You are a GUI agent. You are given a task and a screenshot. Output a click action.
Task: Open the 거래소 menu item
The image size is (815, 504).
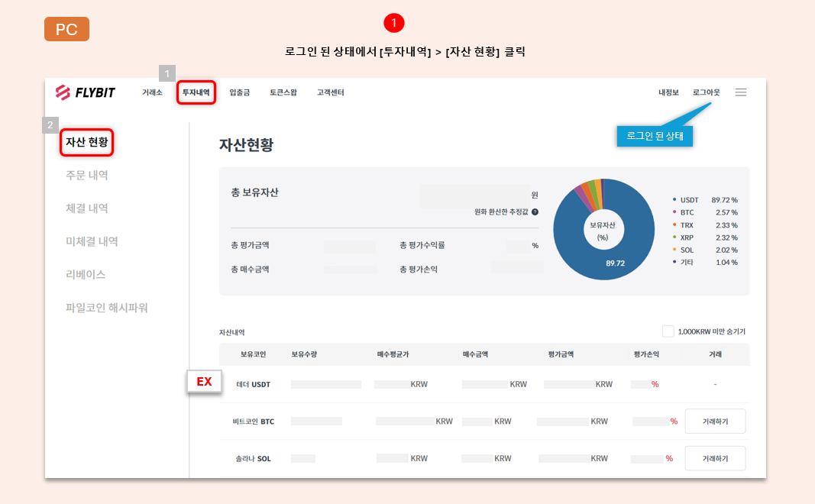point(151,92)
